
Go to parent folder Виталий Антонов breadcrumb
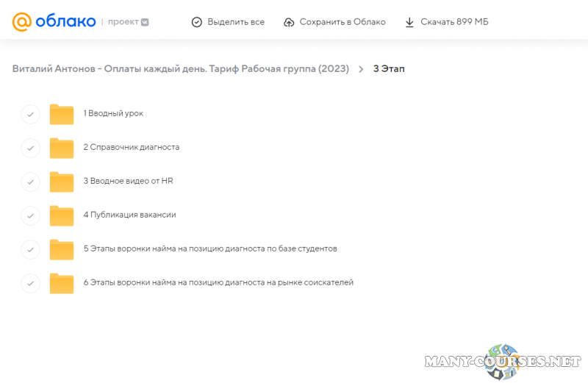[180, 69]
